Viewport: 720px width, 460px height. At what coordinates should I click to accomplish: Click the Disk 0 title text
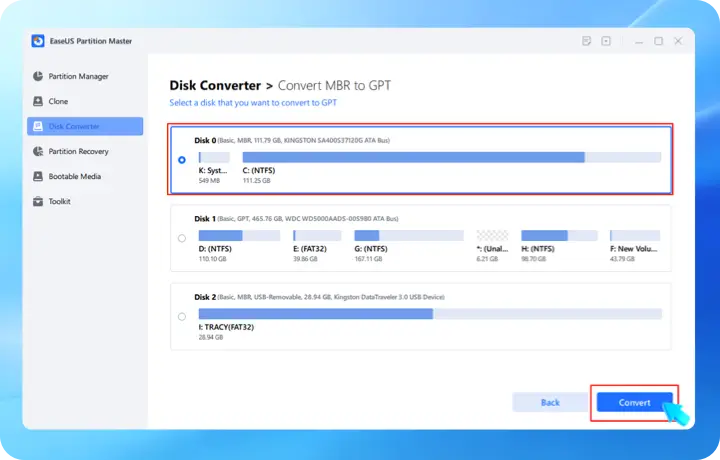[x=205, y=140]
